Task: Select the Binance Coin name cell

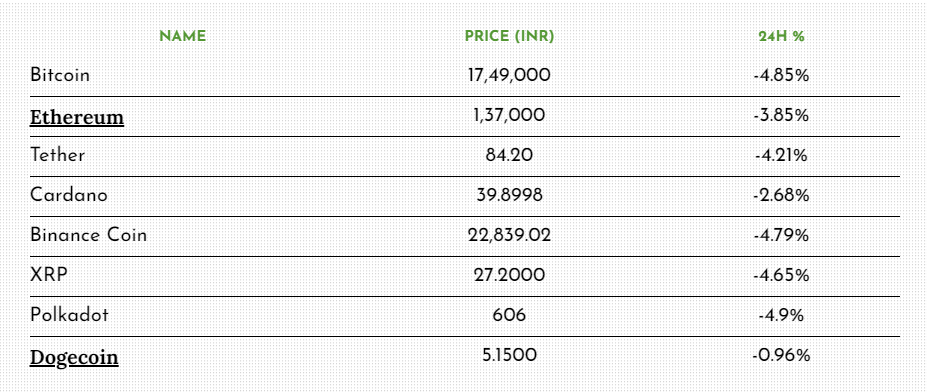Action: (88, 235)
